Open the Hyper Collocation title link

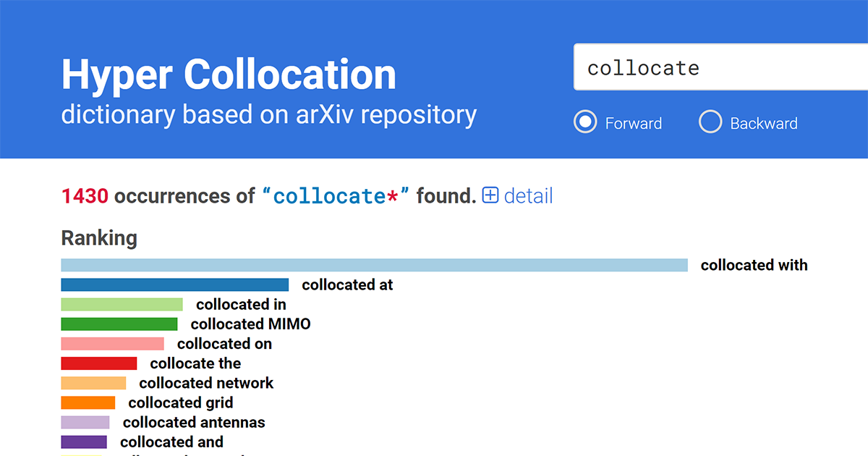(x=229, y=75)
